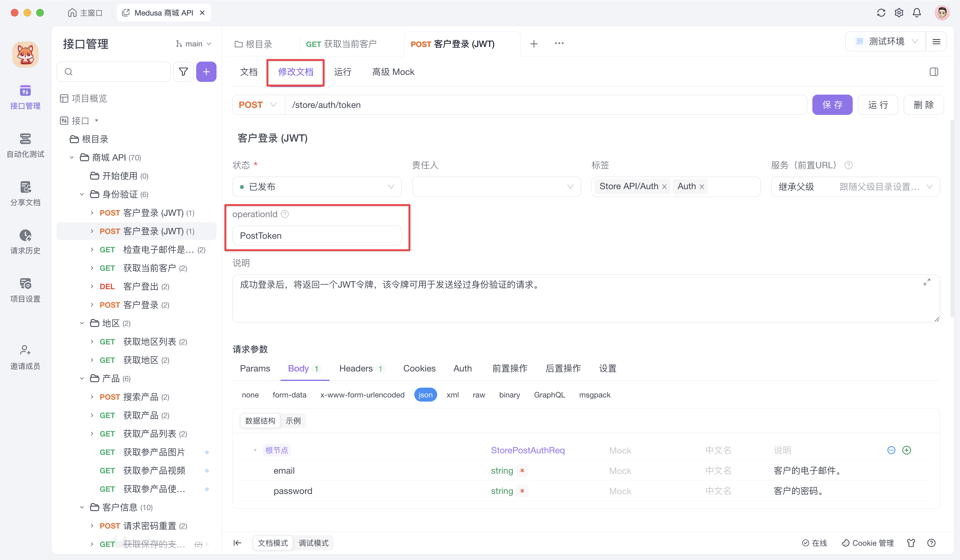Open the POST method dropdown
This screenshot has height=560, width=960.
(x=258, y=105)
